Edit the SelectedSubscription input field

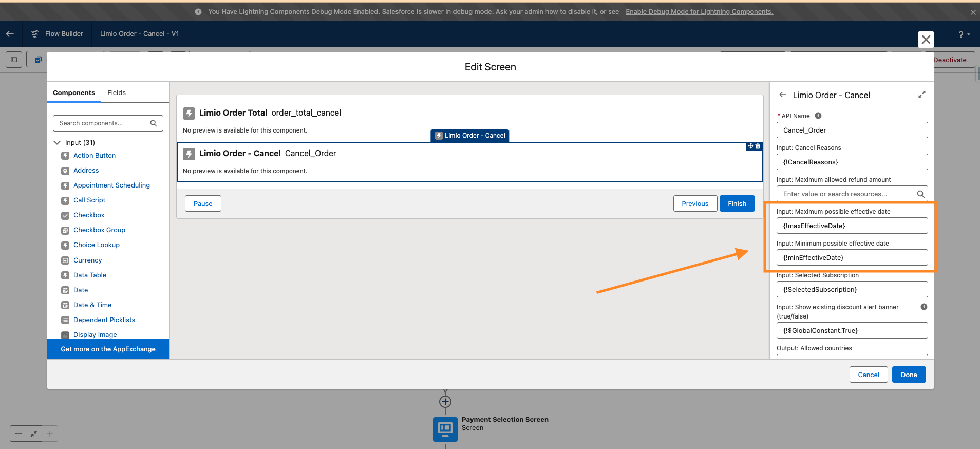click(x=852, y=289)
